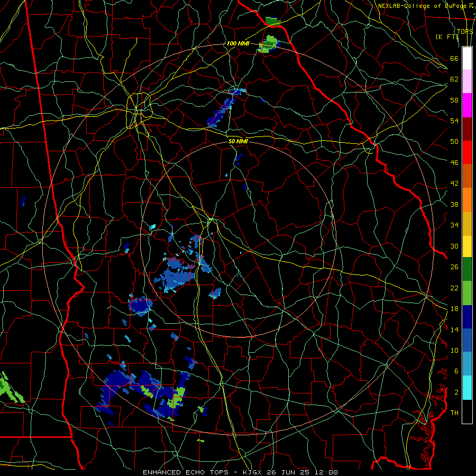This screenshot has width=476, height=476.
Task: Click the legend value 22
Action: 454,288
